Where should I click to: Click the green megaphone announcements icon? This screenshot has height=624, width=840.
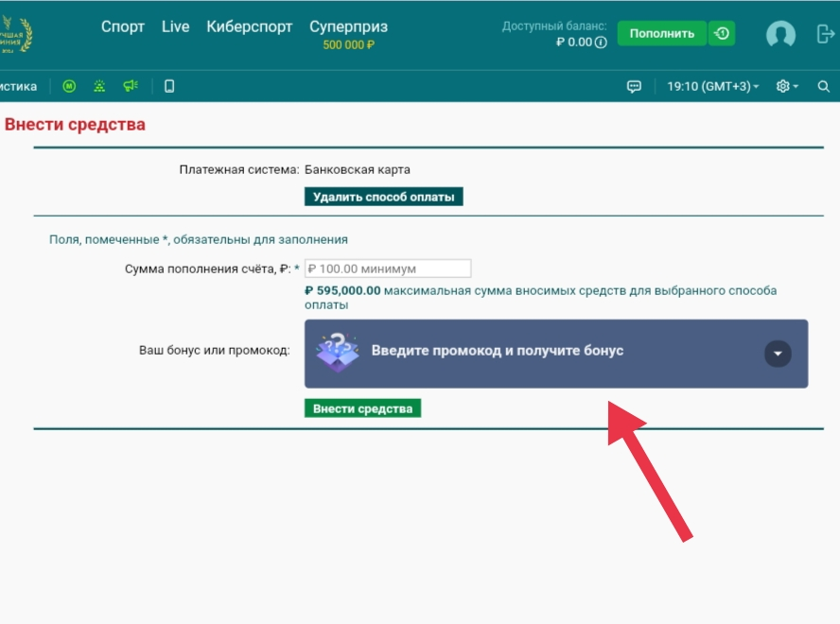tap(131, 86)
